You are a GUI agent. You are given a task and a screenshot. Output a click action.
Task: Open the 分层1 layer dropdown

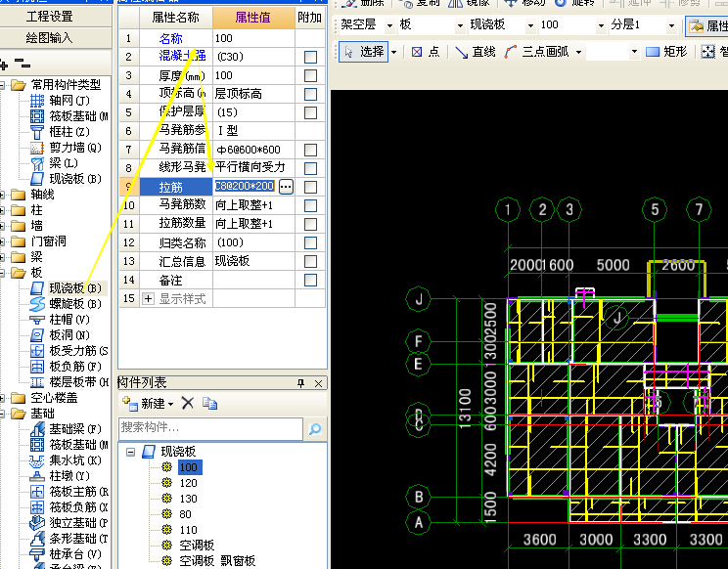click(671, 25)
